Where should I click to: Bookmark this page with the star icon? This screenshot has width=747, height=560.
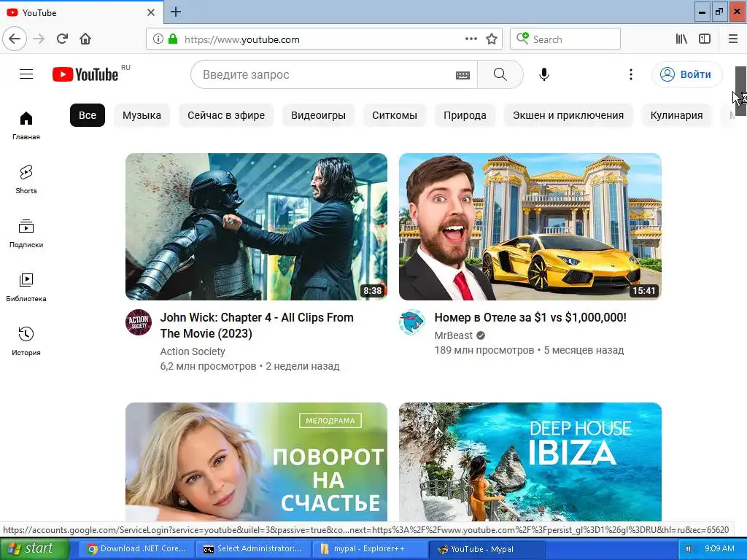click(x=492, y=39)
